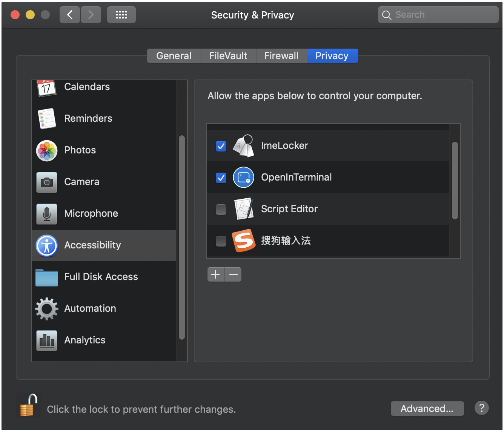This screenshot has height=432, width=504.
Task: Remove app with the minus button
Action: (233, 274)
